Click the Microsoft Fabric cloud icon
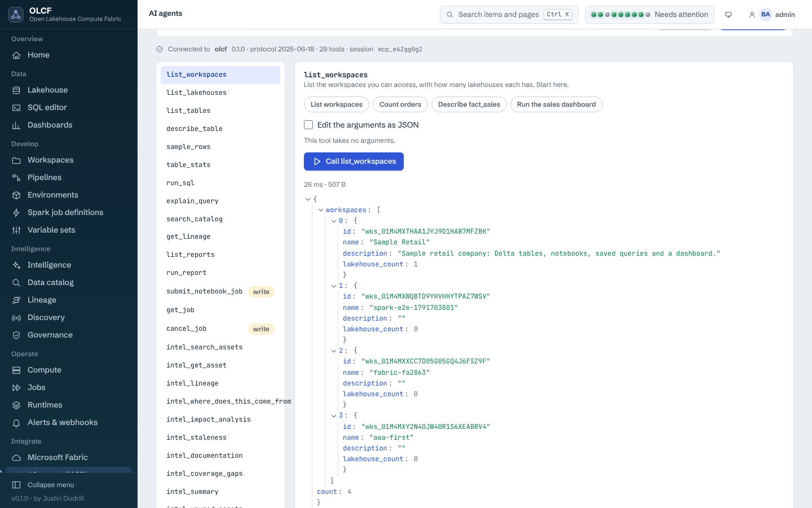Image resolution: width=812 pixels, height=508 pixels. tap(16, 458)
